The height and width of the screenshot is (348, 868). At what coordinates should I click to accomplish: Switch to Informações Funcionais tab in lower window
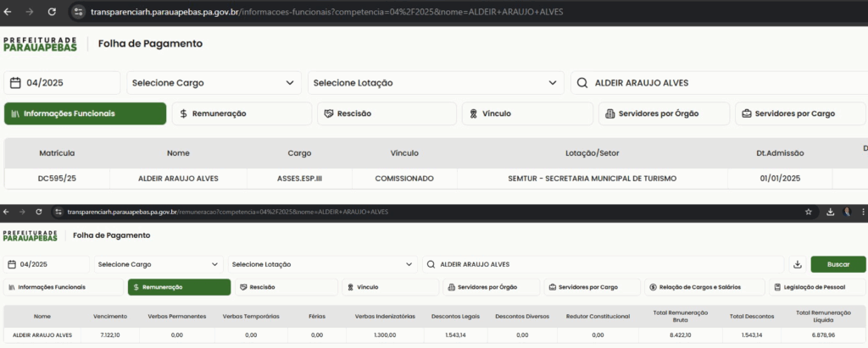coord(64,287)
